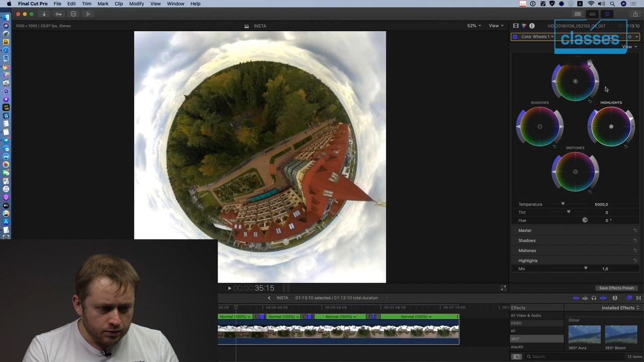
Task: Toggle audio skimming waveform icon
Action: (x=585, y=298)
